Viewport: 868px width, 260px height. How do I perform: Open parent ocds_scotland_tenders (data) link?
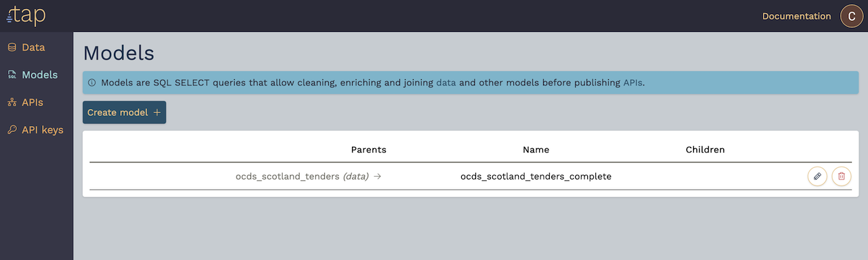pyautogui.click(x=302, y=176)
